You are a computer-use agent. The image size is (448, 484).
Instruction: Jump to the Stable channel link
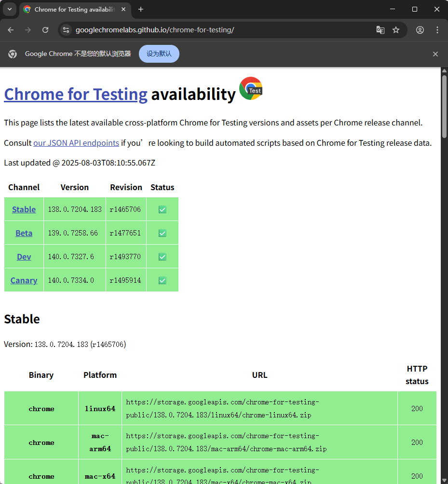coord(24,209)
